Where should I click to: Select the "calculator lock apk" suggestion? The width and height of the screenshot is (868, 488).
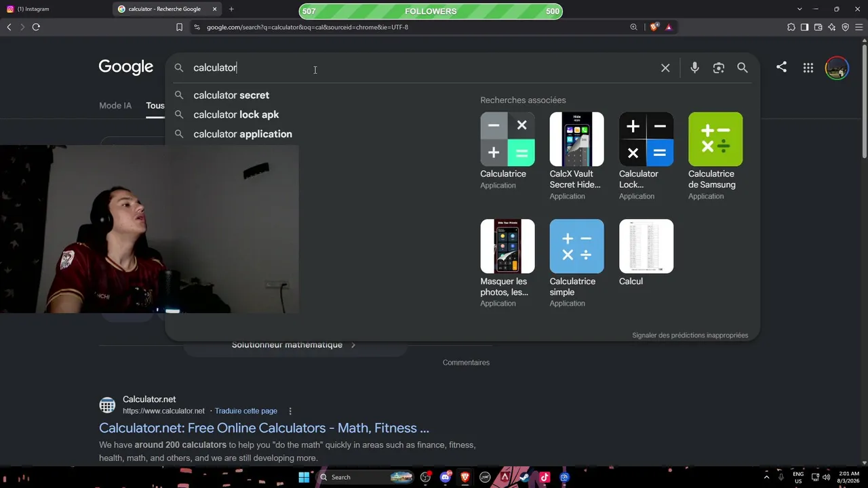(236, 115)
